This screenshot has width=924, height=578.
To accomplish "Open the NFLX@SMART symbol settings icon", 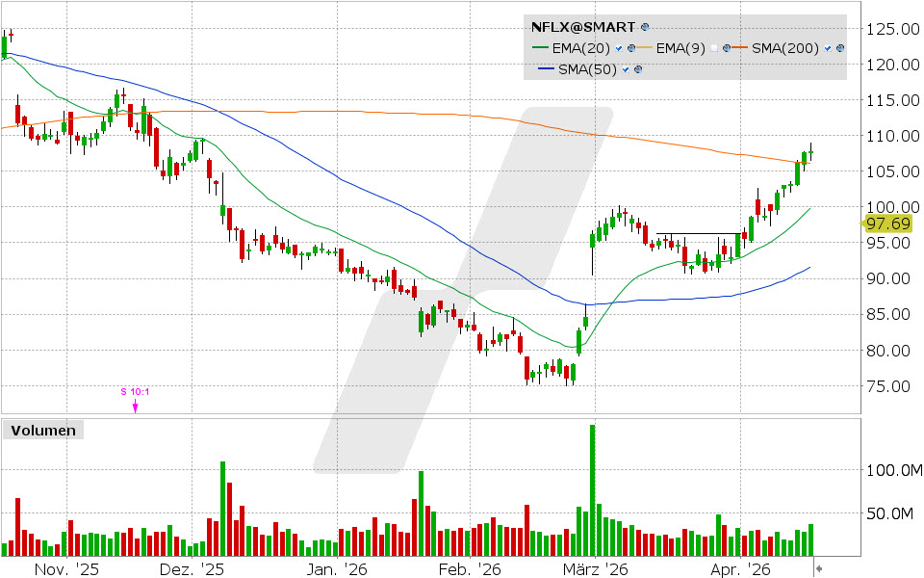I will (x=644, y=27).
